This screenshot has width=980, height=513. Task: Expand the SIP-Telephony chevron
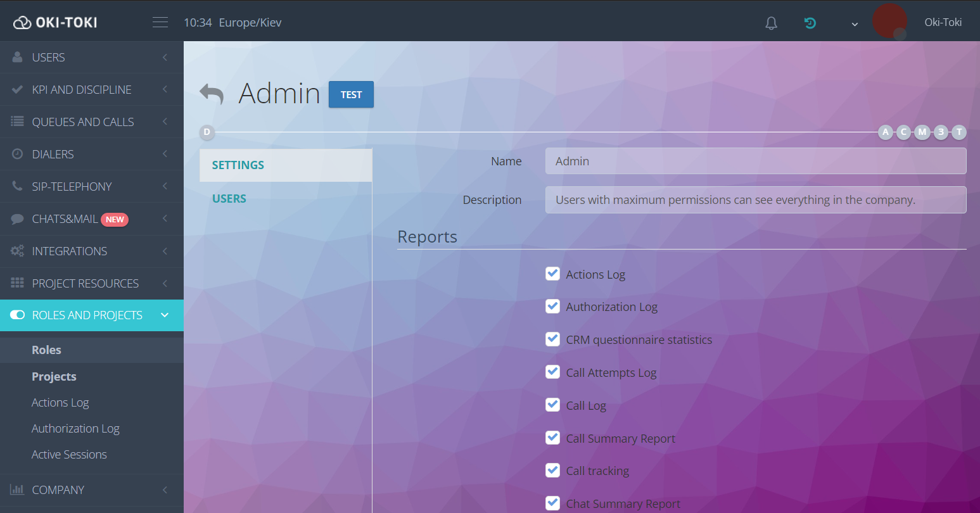(x=165, y=186)
